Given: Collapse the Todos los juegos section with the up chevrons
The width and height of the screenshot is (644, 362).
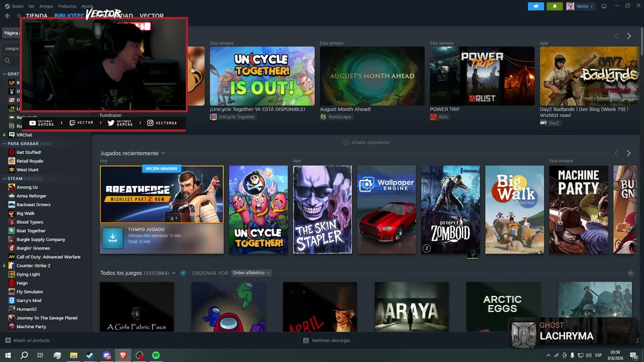Looking at the screenshot, I should point(630,273).
